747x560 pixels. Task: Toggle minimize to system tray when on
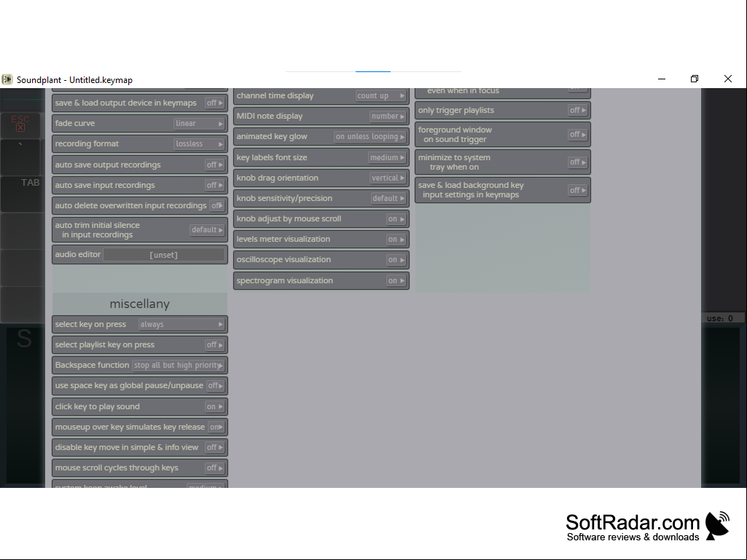578,162
